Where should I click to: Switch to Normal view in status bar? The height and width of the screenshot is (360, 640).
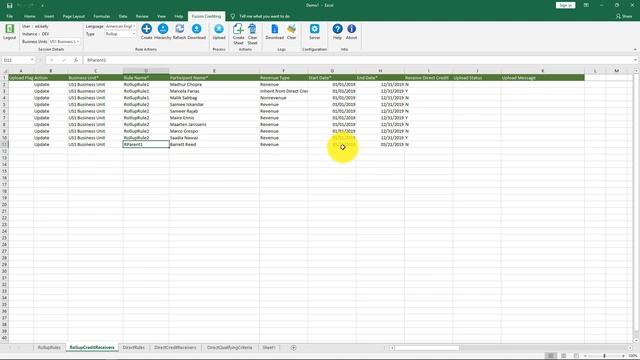point(551,356)
